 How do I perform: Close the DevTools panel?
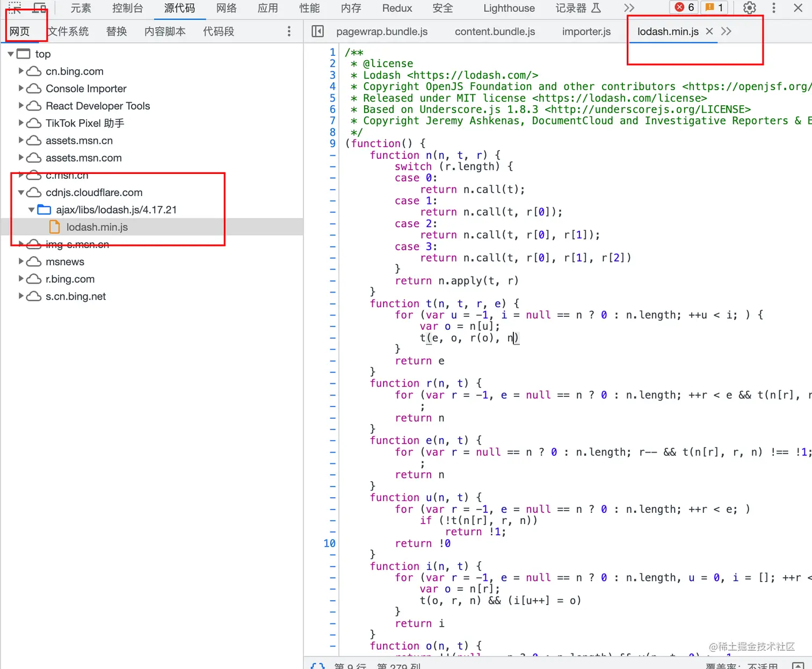[798, 8]
